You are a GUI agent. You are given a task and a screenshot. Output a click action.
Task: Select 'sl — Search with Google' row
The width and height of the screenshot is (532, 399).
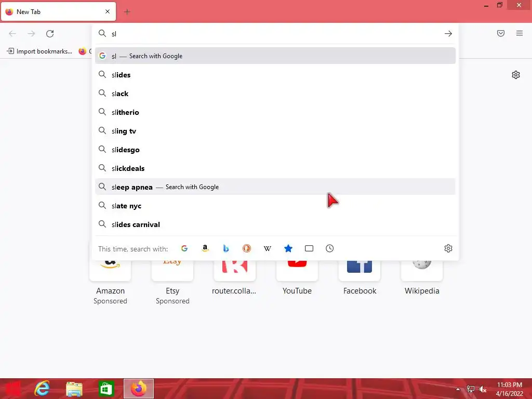275,56
